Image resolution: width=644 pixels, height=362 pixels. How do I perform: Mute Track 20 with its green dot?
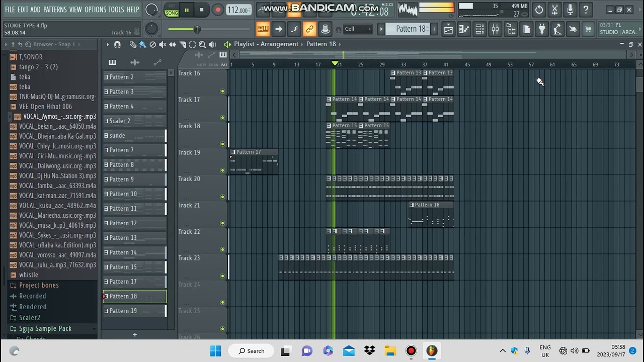click(222, 197)
